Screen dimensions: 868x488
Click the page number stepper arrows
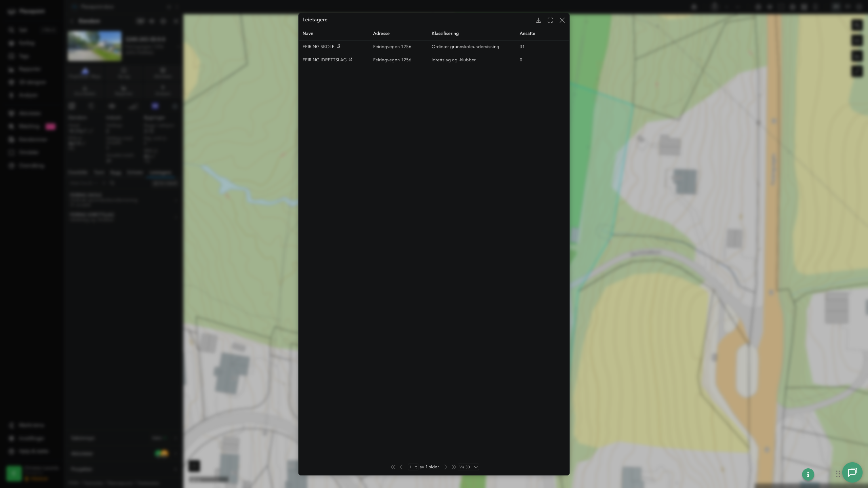tap(416, 467)
